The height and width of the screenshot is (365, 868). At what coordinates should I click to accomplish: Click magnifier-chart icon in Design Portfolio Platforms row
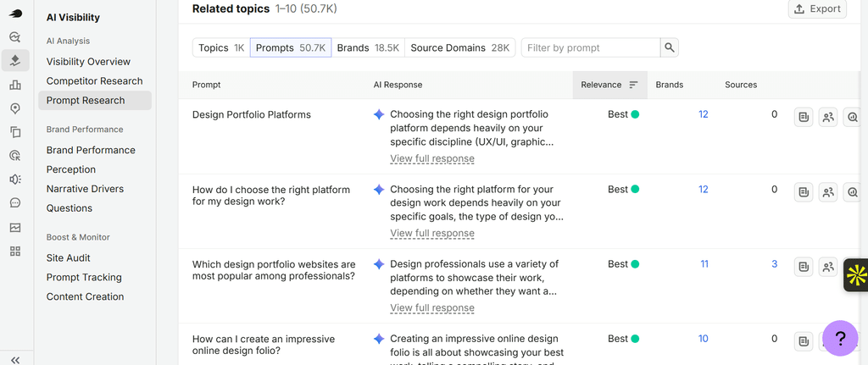853,117
